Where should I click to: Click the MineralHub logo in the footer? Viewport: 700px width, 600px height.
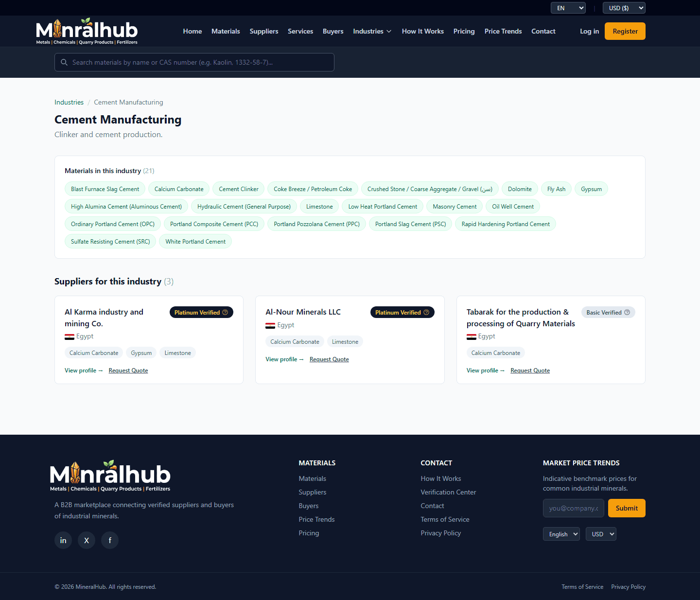coord(110,476)
